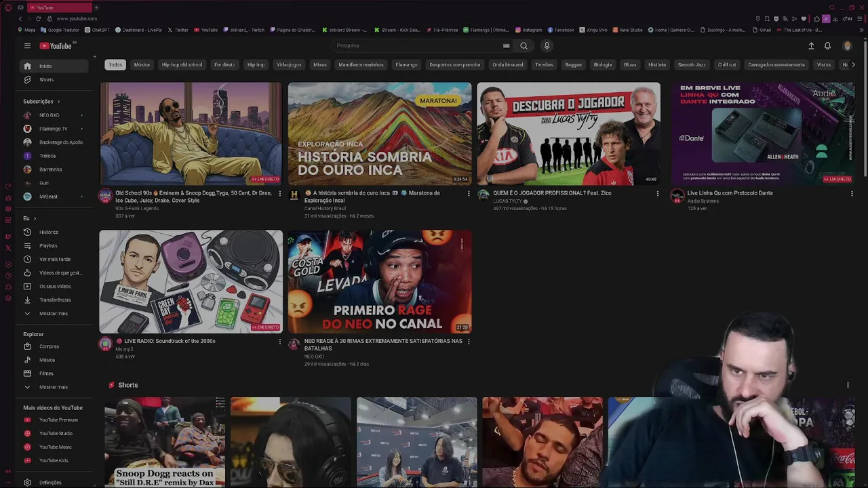Expand Mostrar mais under Eu

pos(54,313)
